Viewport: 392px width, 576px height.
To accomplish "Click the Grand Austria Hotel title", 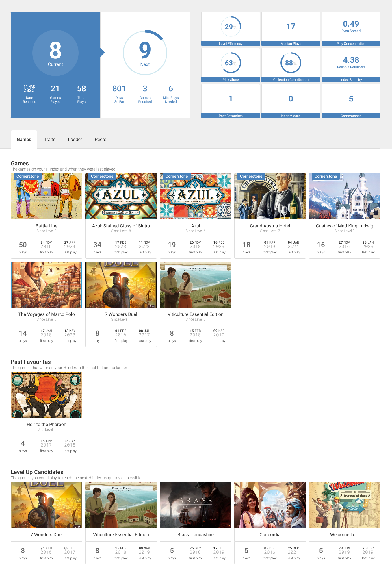I will pos(270,226).
